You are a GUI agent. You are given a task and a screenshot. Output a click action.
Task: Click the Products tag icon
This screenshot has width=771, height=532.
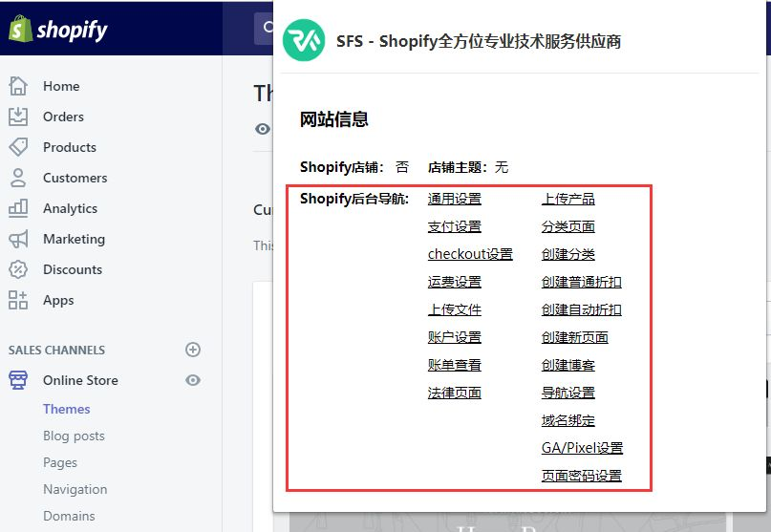pyautogui.click(x=18, y=147)
